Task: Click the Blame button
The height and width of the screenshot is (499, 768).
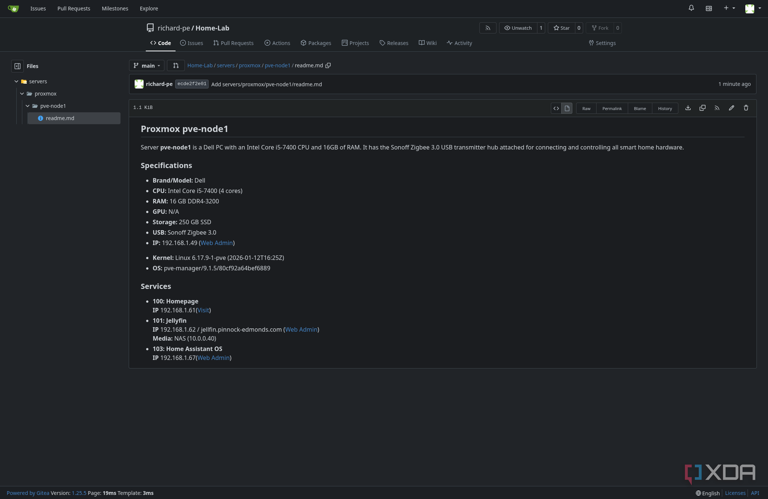Action: pos(640,108)
